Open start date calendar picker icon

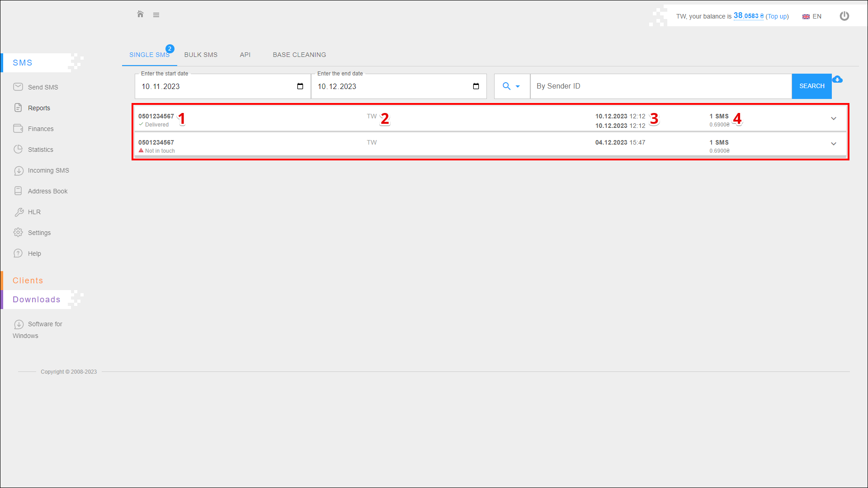300,86
